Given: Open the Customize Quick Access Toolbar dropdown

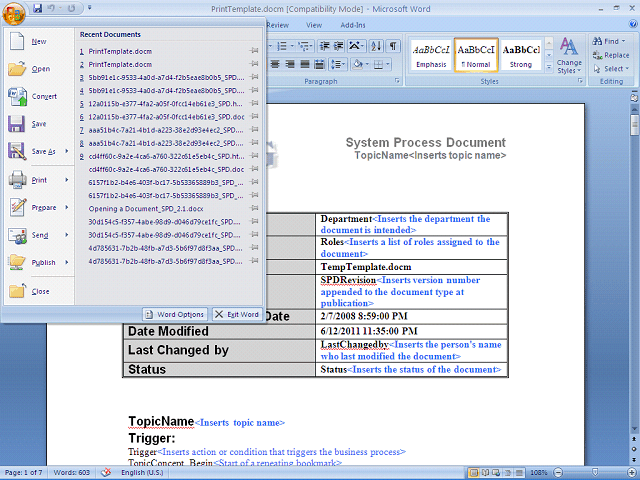Looking at the screenshot, I should (x=89, y=8).
